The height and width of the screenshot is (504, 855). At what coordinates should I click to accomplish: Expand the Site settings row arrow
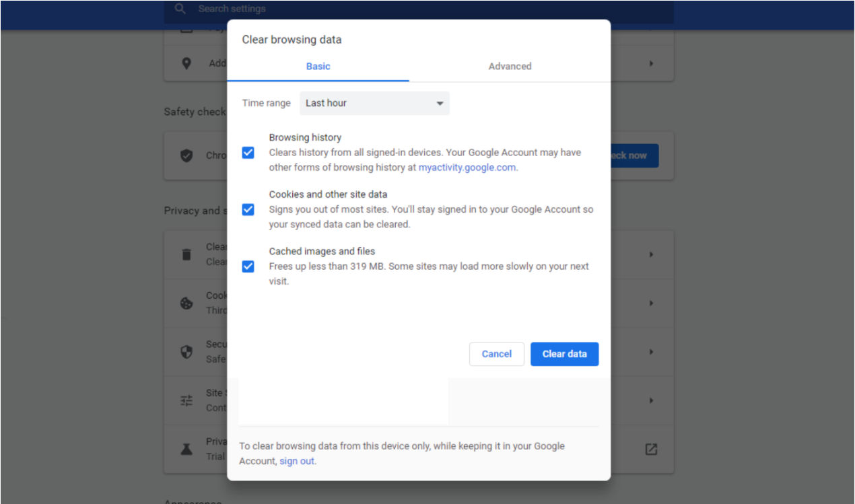pos(651,400)
